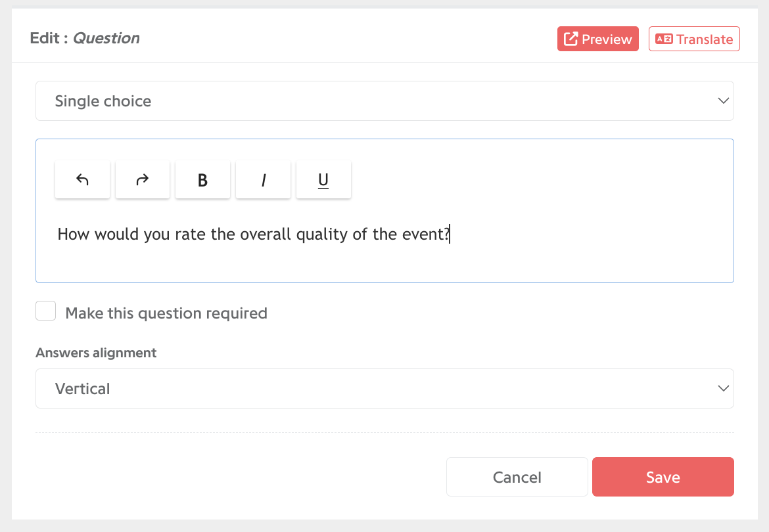Open the question Preview

click(598, 39)
